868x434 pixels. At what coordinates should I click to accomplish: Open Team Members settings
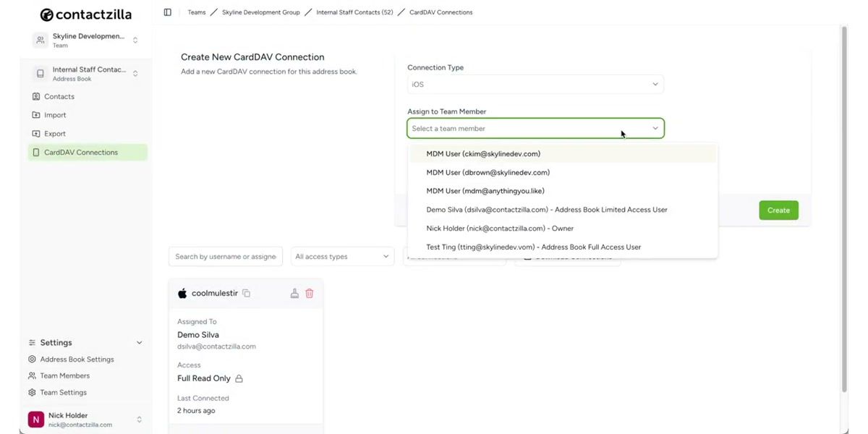click(65, 375)
